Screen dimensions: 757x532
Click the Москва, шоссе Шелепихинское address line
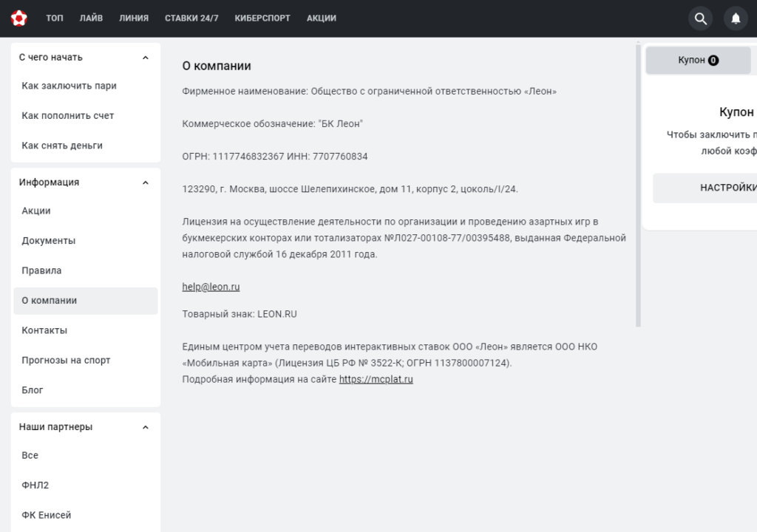[350, 189]
